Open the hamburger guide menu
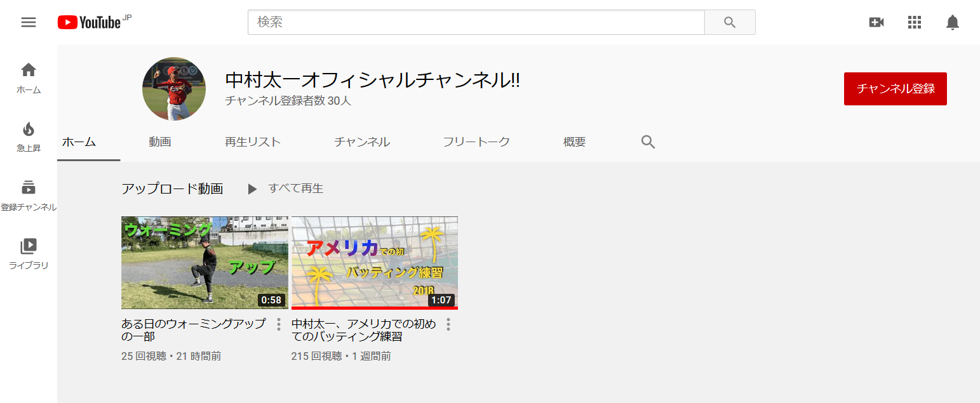This screenshot has height=403, width=980. [x=29, y=22]
